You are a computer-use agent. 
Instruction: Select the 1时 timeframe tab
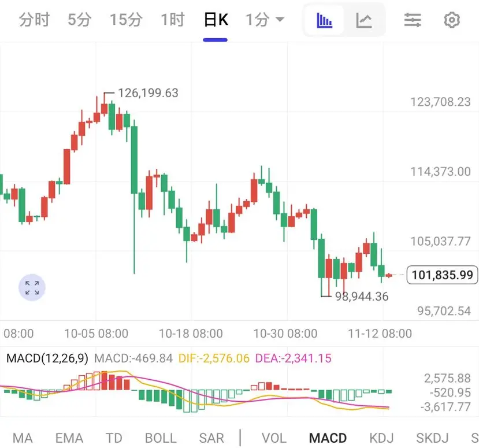(173, 20)
